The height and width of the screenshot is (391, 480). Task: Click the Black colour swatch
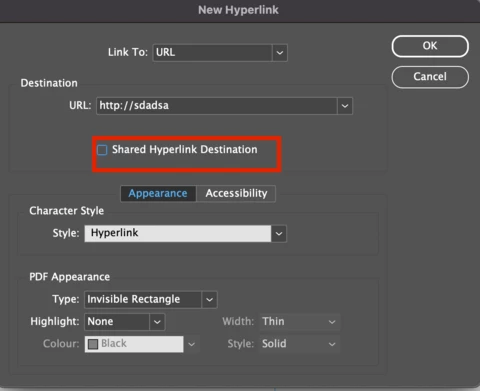click(93, 344)
